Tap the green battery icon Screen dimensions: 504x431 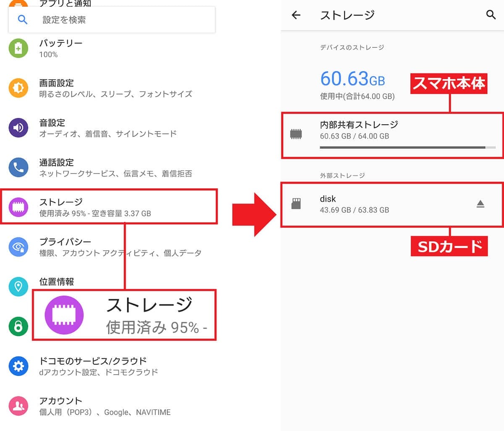coord(18,48)
